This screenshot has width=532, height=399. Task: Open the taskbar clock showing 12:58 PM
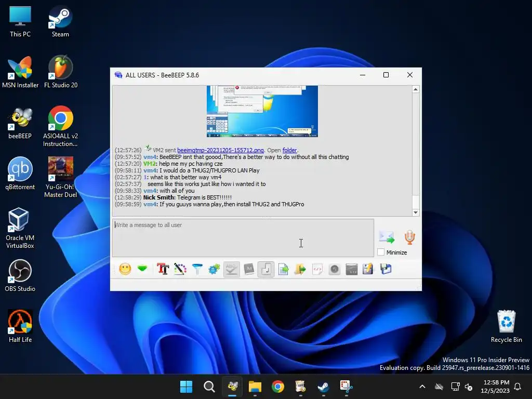tap(495, 387)
